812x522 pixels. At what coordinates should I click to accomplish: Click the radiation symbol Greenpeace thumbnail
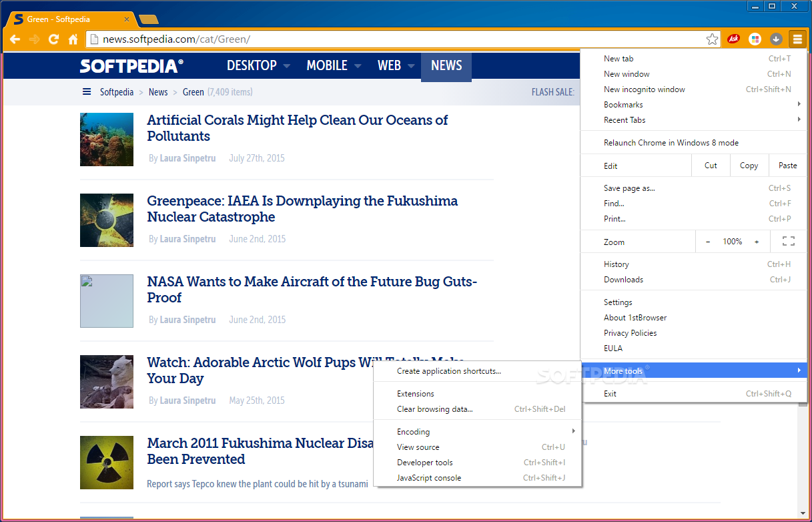point(107,220)
